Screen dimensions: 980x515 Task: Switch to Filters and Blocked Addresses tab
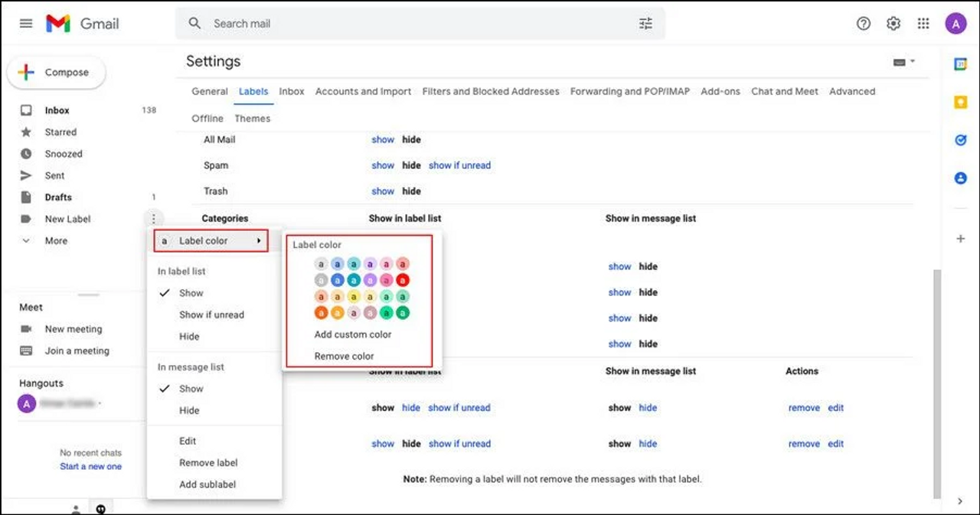pyautogui.click(x=491, y=91)
